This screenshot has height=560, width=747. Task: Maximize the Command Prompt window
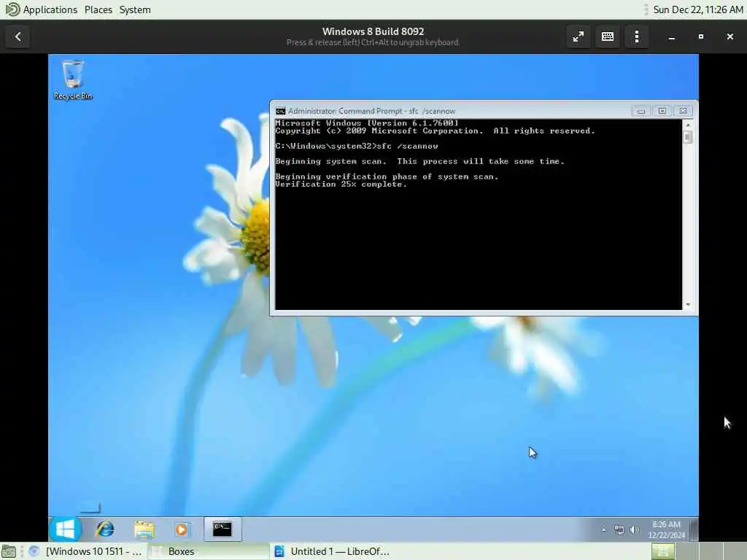662,111
